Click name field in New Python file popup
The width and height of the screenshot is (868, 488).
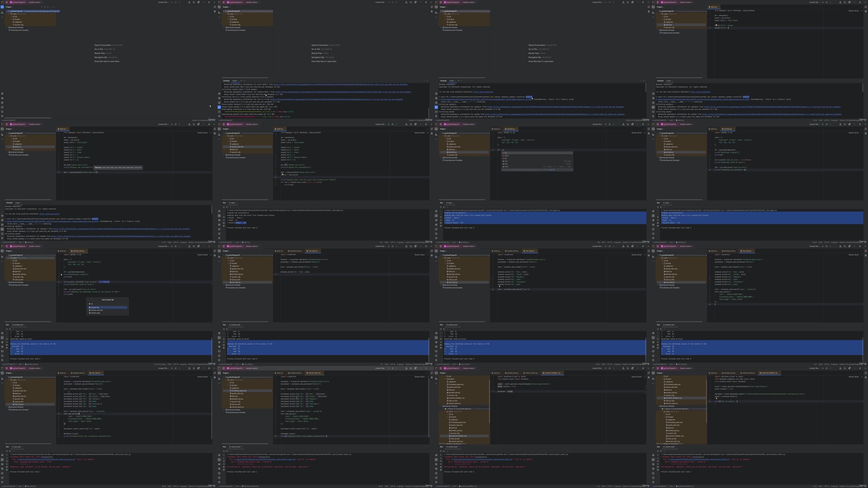pyautogui.click(x=108, y=304)
